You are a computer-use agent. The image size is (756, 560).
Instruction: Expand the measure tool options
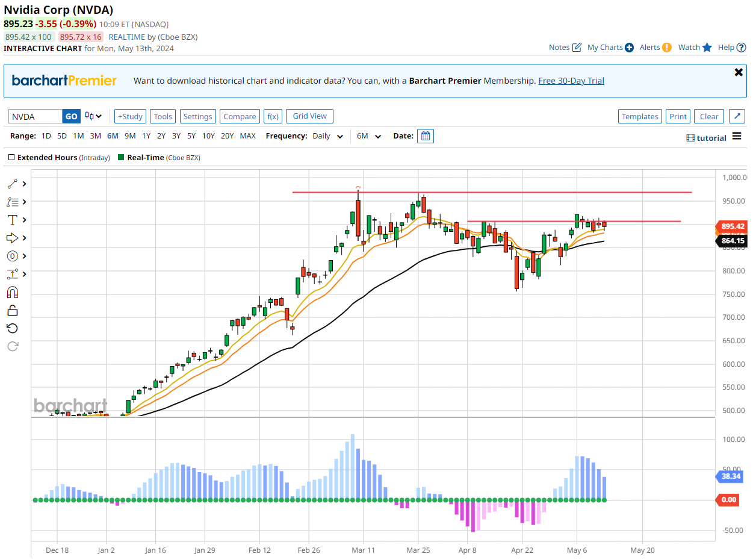(25, 274)
